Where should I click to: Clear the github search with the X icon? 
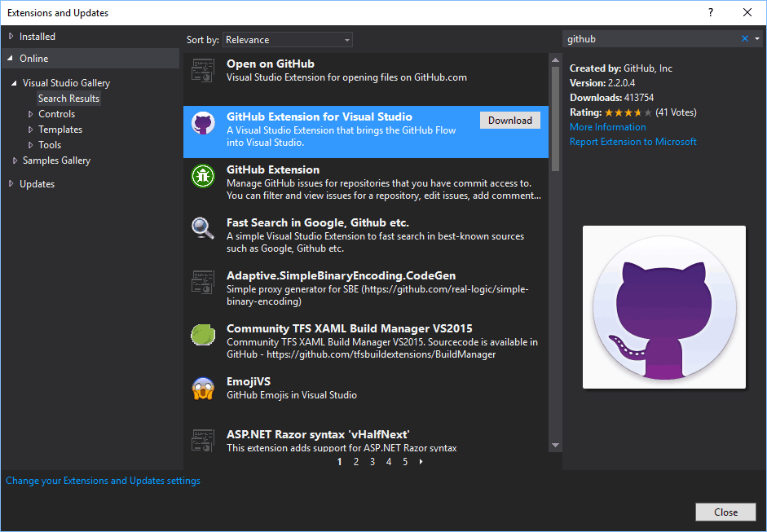coord(744,38)
